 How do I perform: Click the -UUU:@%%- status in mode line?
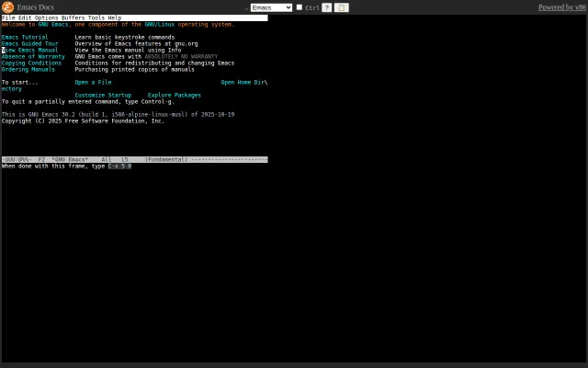[x=17, y=159]
